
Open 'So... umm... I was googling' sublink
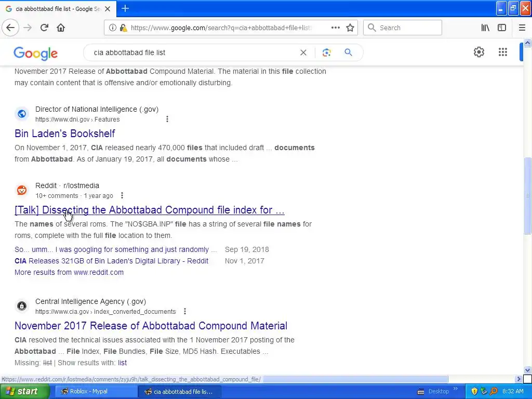click(116, 249)
